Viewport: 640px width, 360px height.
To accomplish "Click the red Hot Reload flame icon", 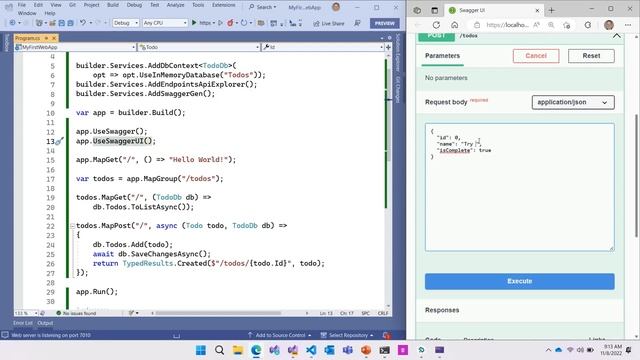I will (x=230, y=23).
